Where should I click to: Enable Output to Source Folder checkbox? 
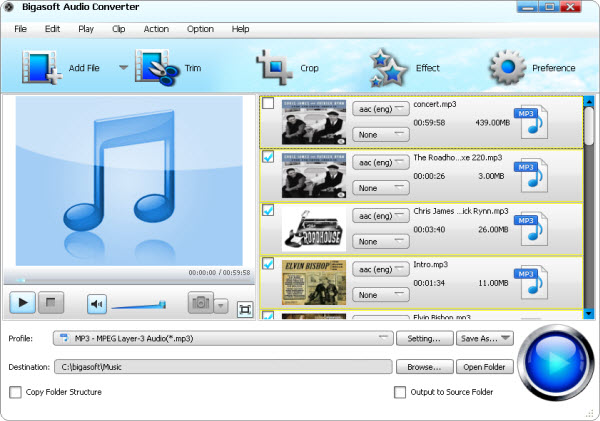pyautogui.click(x=400, y=392)
